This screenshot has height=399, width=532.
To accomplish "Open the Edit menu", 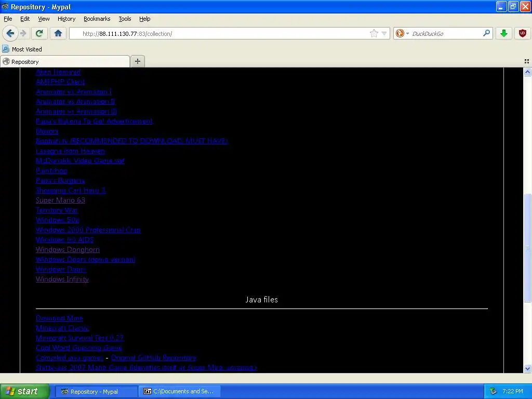I will [25, 19].
